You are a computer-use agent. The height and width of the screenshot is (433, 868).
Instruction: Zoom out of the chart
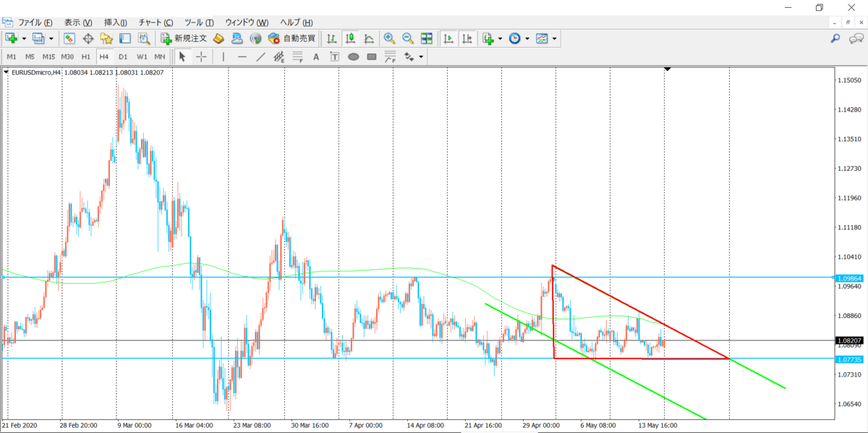[x=408, y=38]
